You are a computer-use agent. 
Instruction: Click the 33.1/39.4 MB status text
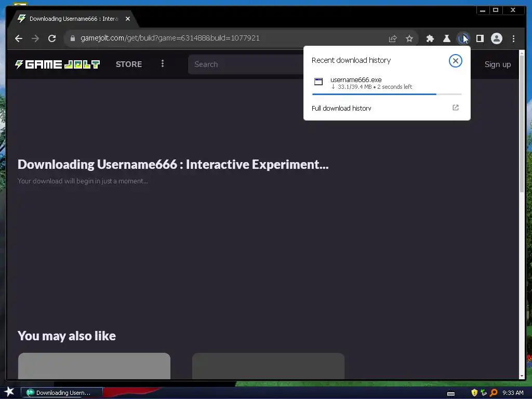(354, 87)
